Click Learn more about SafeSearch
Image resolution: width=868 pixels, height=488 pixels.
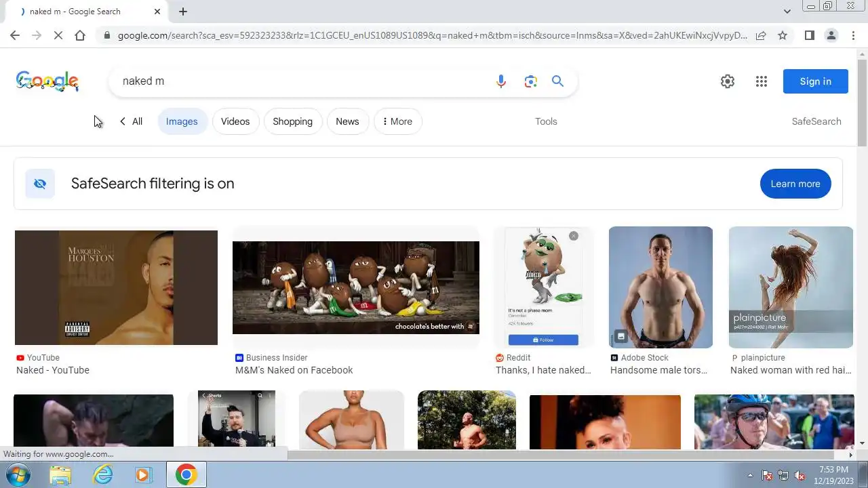pos(795,184)
